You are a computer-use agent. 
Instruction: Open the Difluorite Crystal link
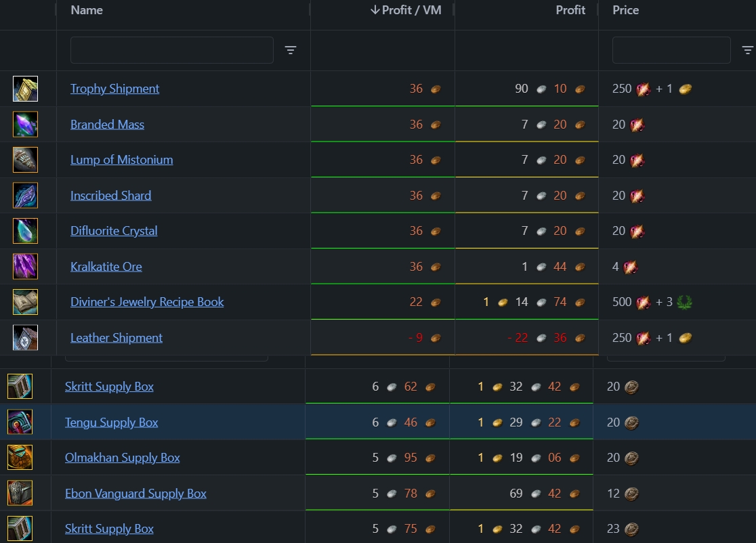pos(114,231)
